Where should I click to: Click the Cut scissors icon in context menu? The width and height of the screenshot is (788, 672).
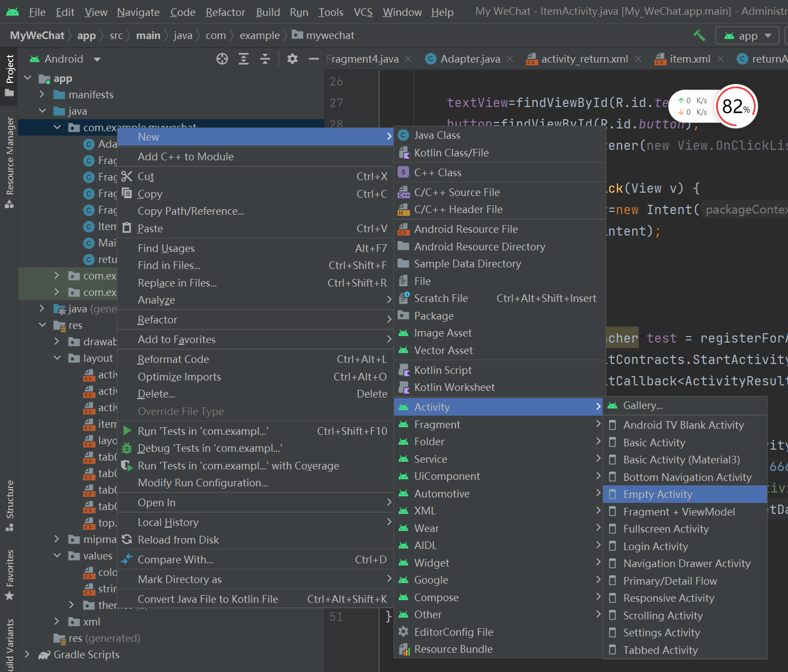click(127, 176)
